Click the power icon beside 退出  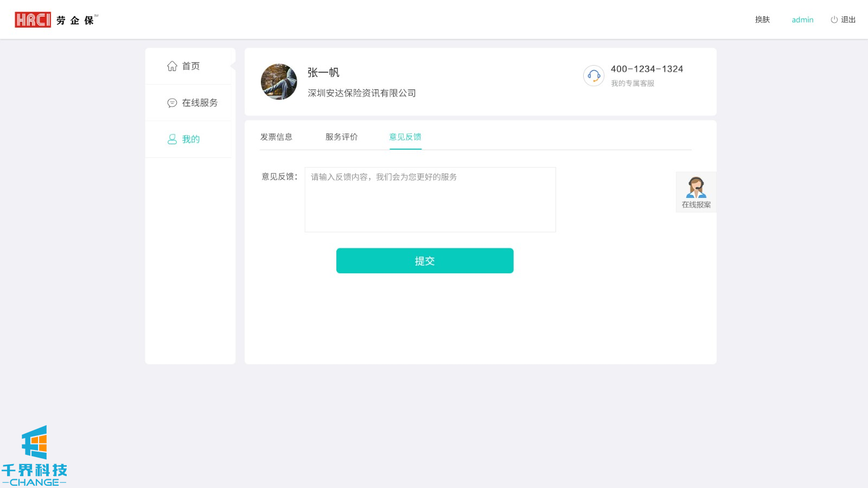pyautogui.click(x=834, y=20)
